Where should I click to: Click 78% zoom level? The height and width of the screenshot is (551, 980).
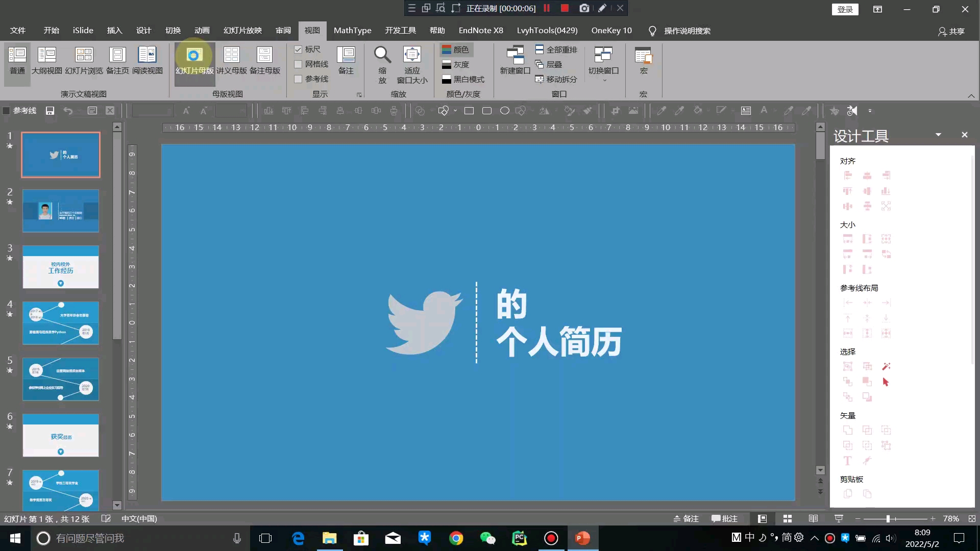[x=951, y=519]
